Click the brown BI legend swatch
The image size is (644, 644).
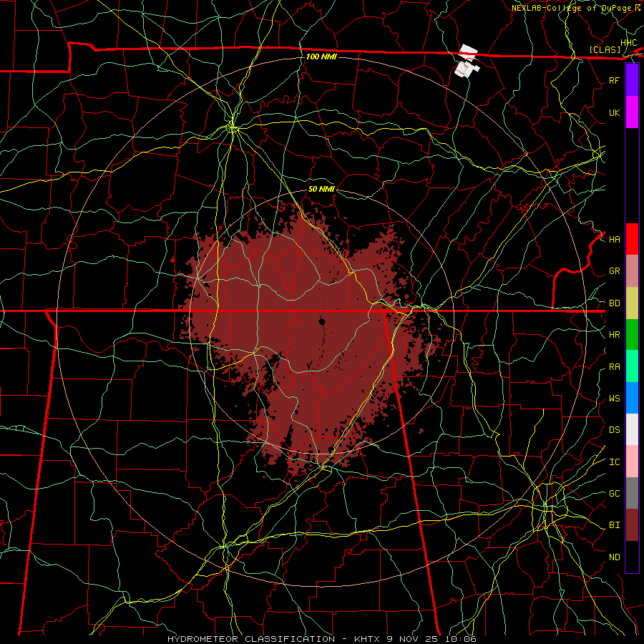[x=632, y=525]
